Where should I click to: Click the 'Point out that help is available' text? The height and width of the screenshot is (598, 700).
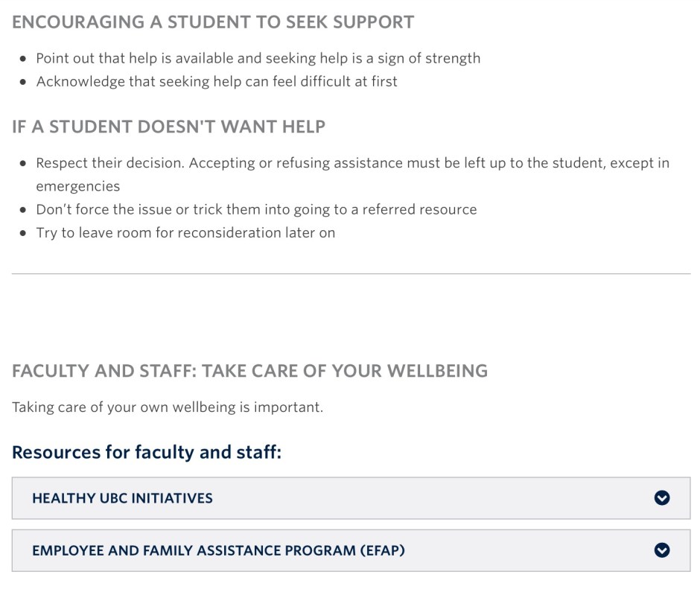click(258, 58)
